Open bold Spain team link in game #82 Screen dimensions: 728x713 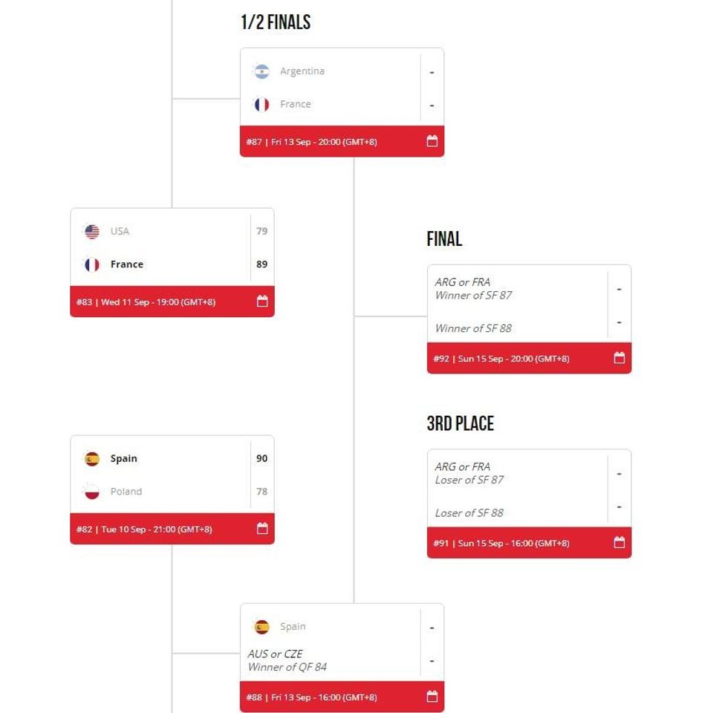123,458
